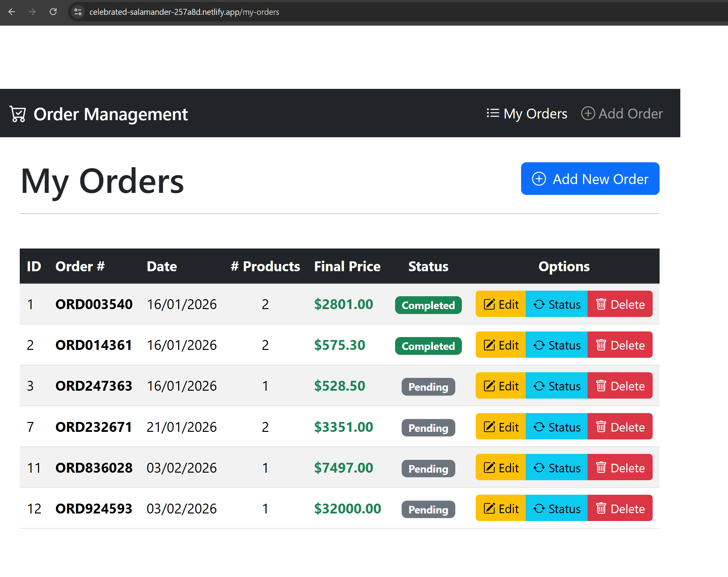
Task: Change status of order ORD247363
Action: pyautogui.click(x=557, y=386)
